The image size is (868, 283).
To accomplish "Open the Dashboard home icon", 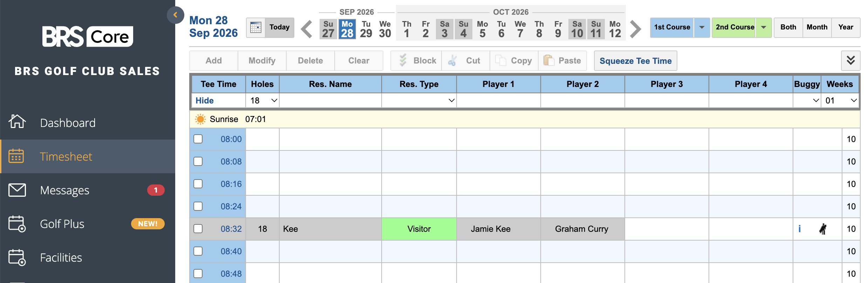I will (17, 122).
